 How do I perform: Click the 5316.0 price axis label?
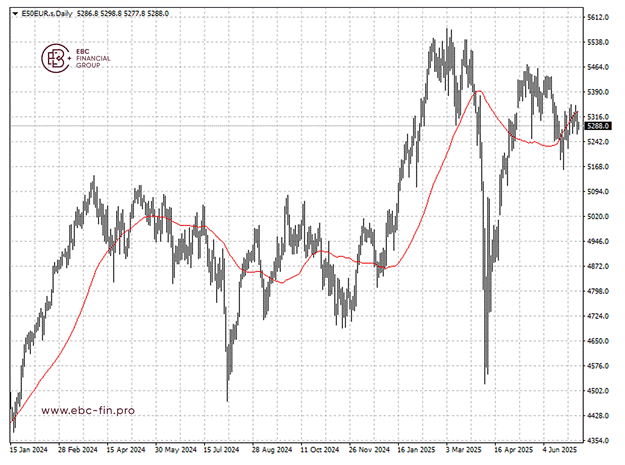pyautogui.click(x=598, y=117)
